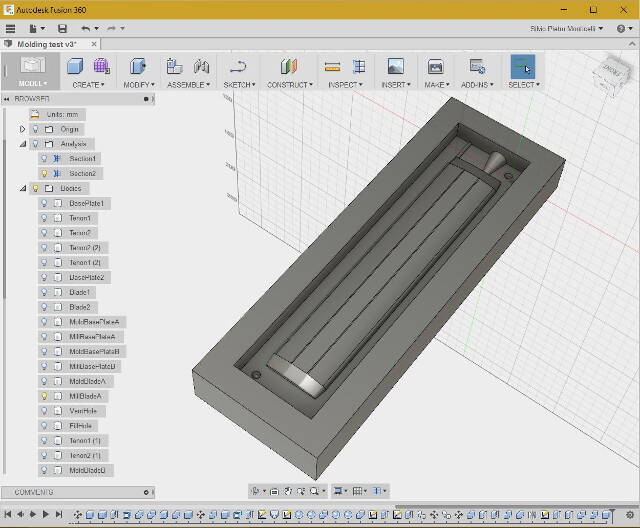Click the Create Form purple icon
The height and width of the screenshot is (528, 640).
[x=101, y=66]
